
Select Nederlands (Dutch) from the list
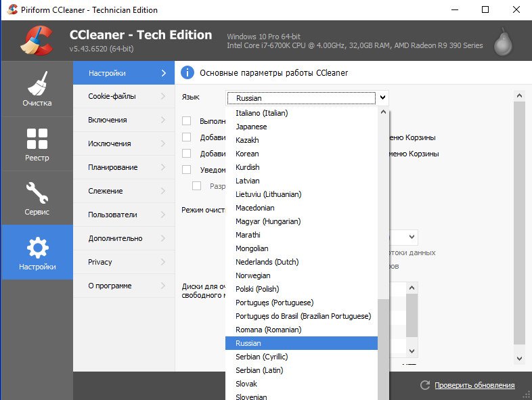pos(301,262)
